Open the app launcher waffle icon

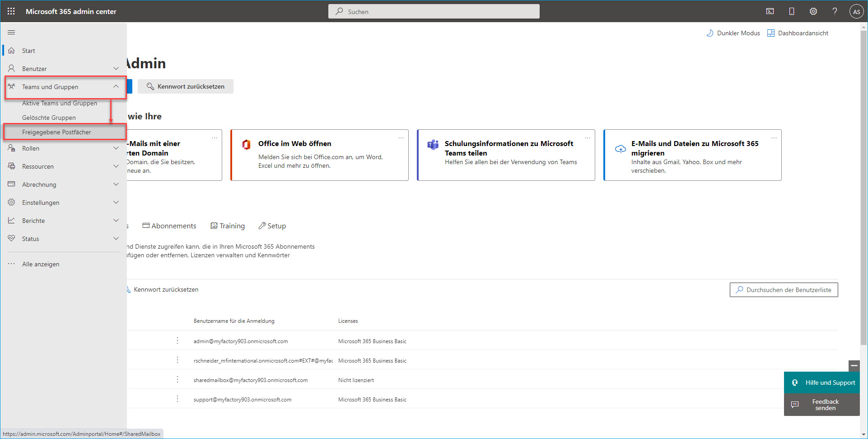(11, 11)
